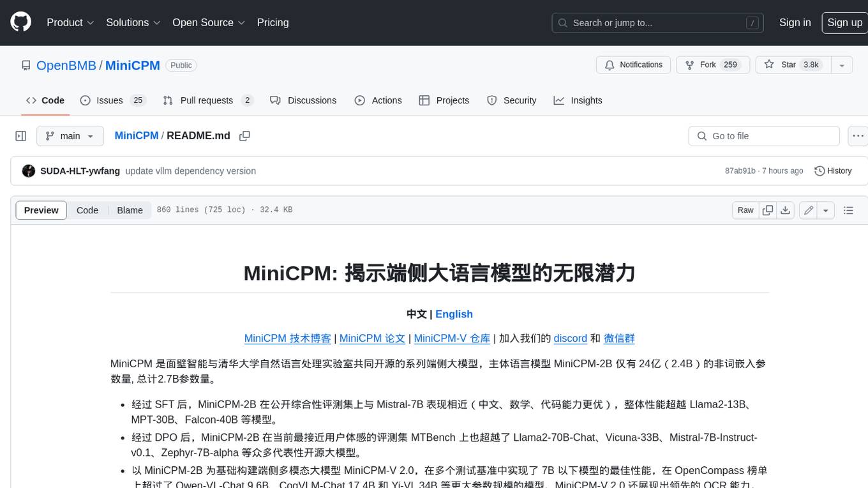Select the Code view toggle
This screenshot has width=868, height=488.
(x=87, y=210)
